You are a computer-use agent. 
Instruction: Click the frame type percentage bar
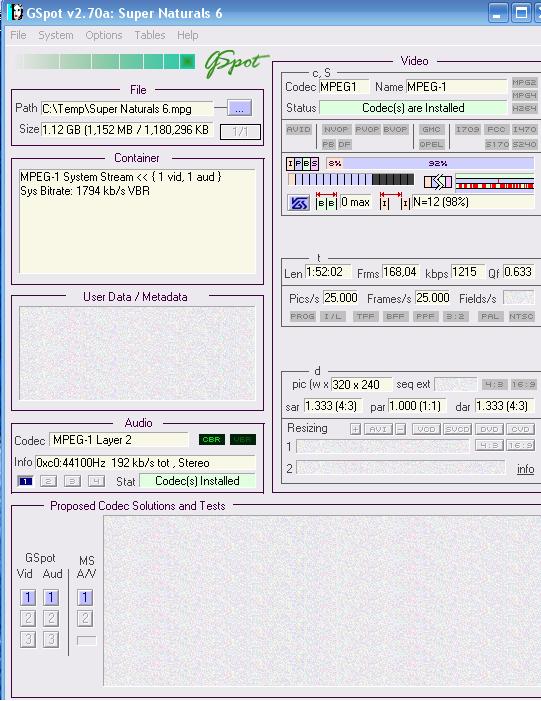(x=430, y=163)
